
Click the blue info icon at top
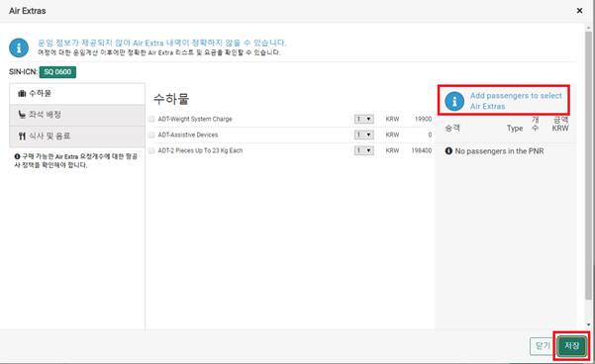point(19,47)
